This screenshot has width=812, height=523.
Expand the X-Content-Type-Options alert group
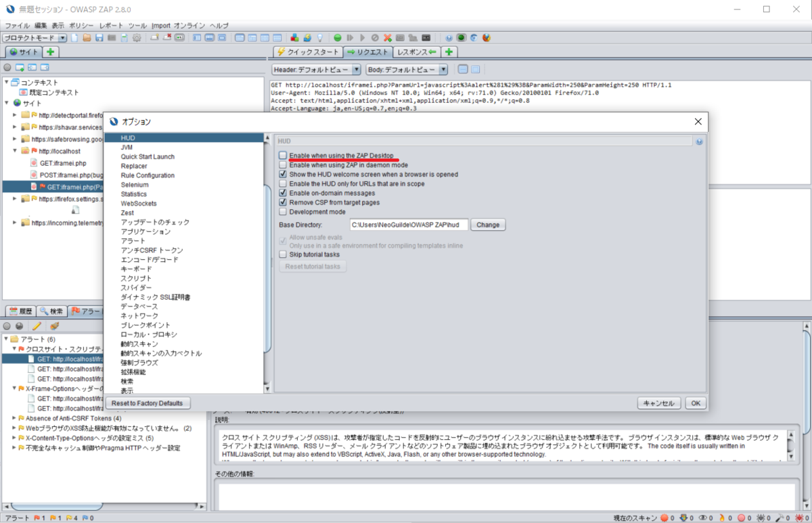coord(14,438)
